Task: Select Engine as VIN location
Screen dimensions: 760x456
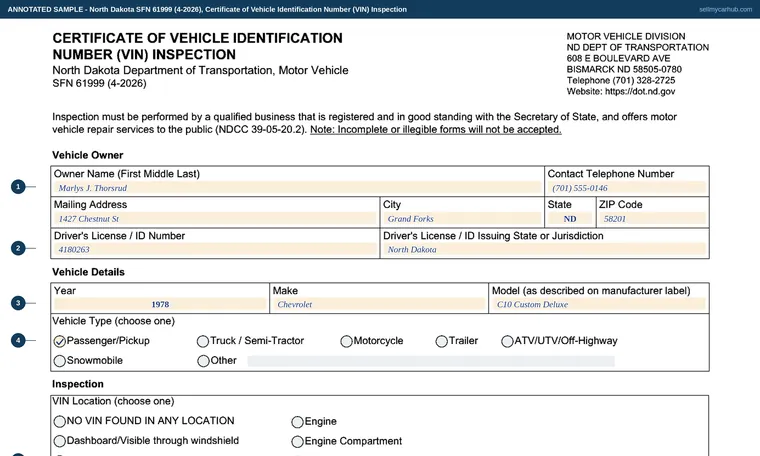Action: point(298,422)
